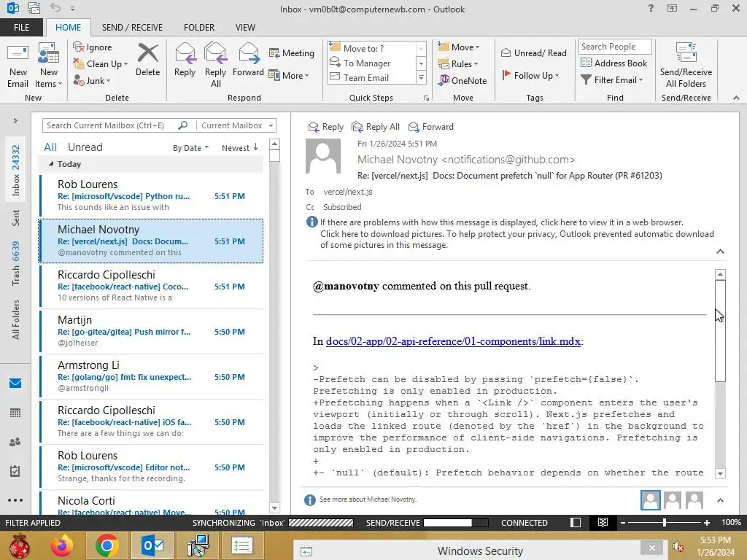Click Forward in the reading pane
Screen dimensions: 747x560
click(x=430, y=127)
